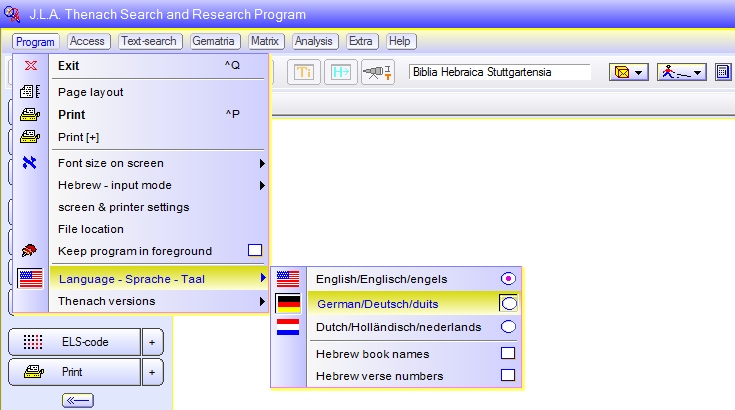The image size is (735, 410).
Task: Open screen & printer settings entry
Action: point(158,207)
